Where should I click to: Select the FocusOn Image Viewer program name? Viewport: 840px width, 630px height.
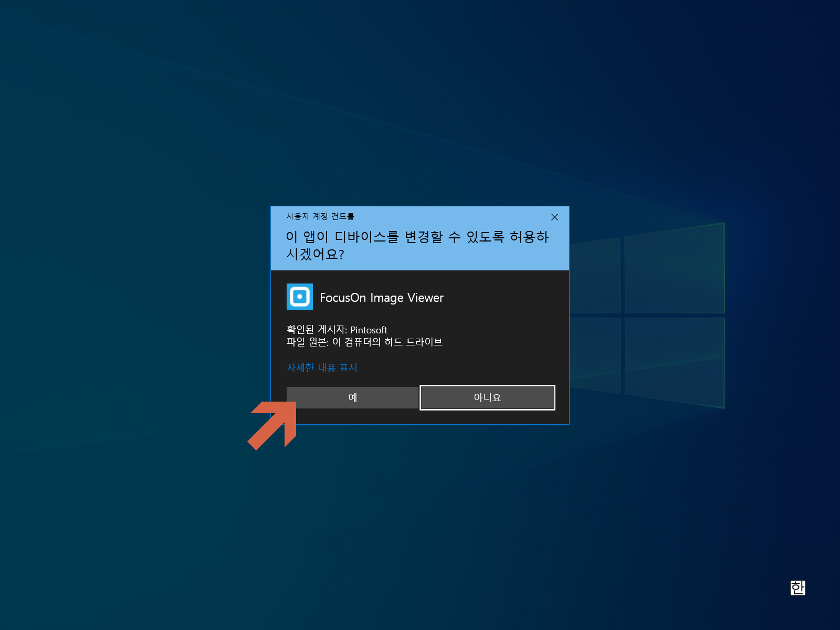pyautogui.click(x=382, y=298)
